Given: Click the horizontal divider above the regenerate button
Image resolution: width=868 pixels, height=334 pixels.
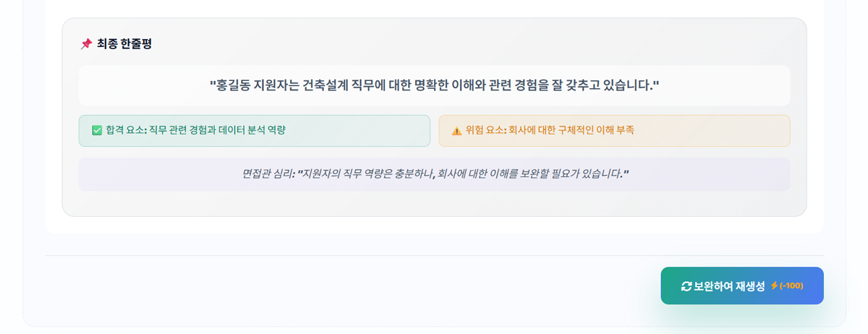Looking at the screenshot, I should click(x=434, y=255).
